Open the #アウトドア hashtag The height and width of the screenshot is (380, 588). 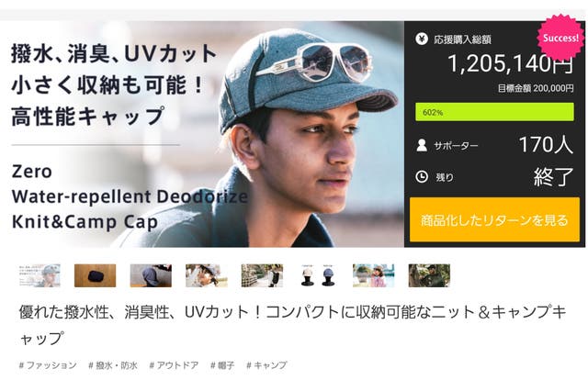[174, 365]
